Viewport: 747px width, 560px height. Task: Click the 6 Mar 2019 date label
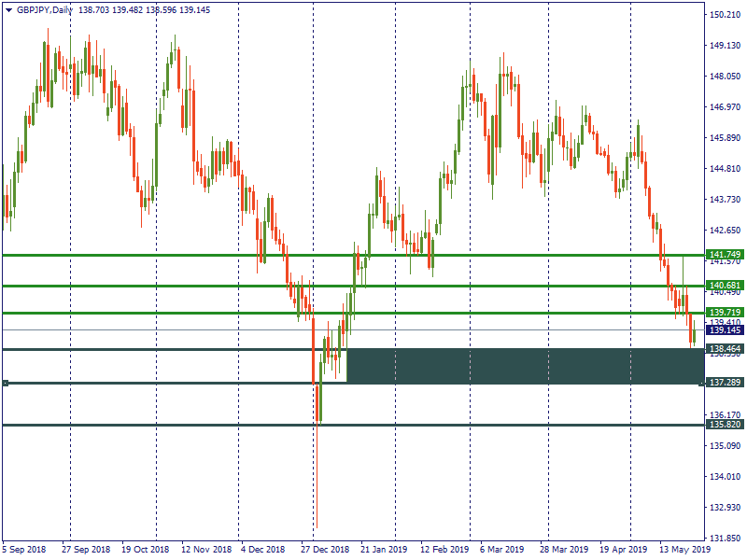(x=500, y=550)
